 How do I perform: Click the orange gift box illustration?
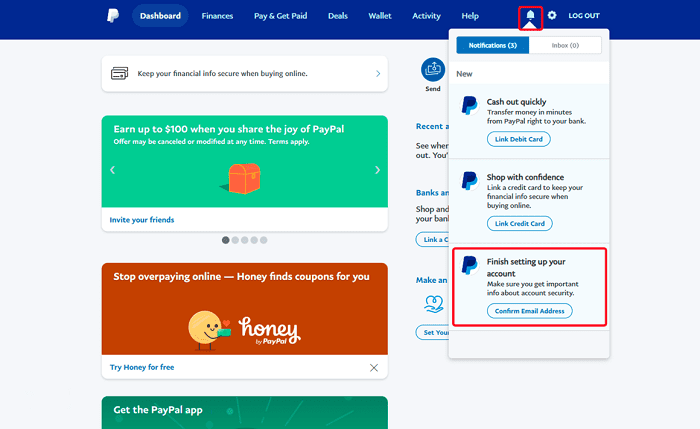[x=244, y=178]
